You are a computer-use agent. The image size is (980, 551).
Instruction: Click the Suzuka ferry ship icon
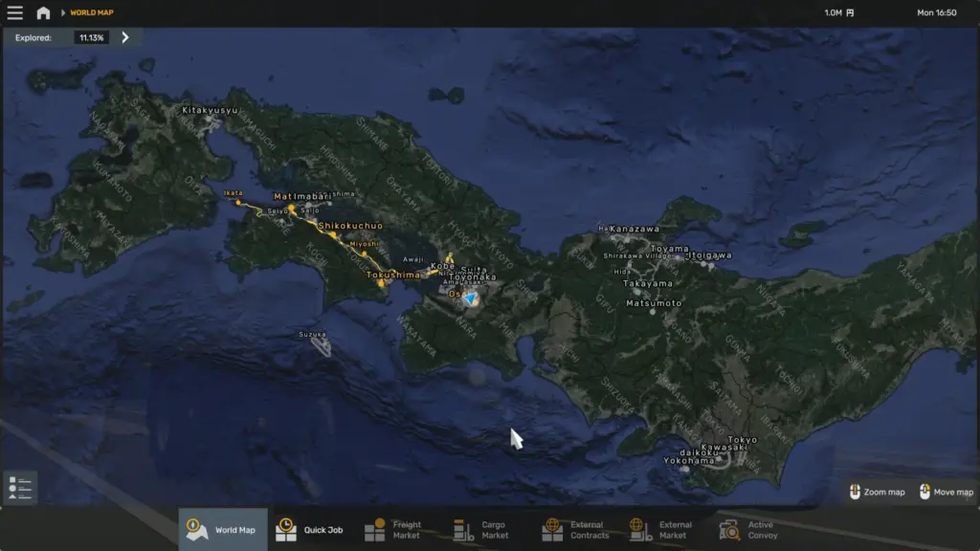322,345
